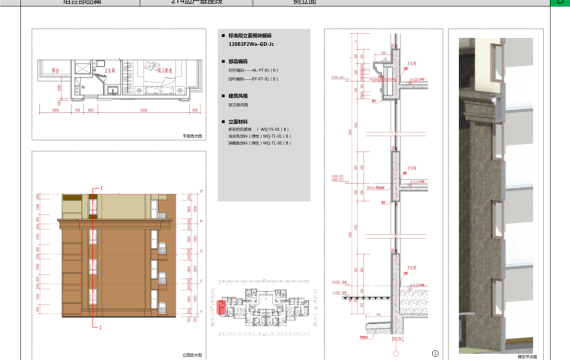Click the 12083F2Wa-GD-Jc module code text

[251, 44]
